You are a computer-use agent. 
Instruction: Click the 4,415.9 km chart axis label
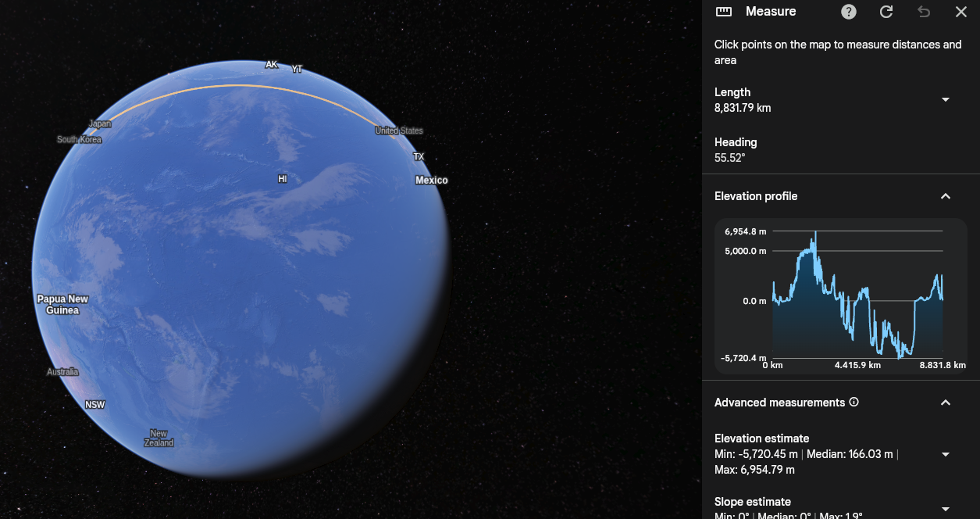857,365
